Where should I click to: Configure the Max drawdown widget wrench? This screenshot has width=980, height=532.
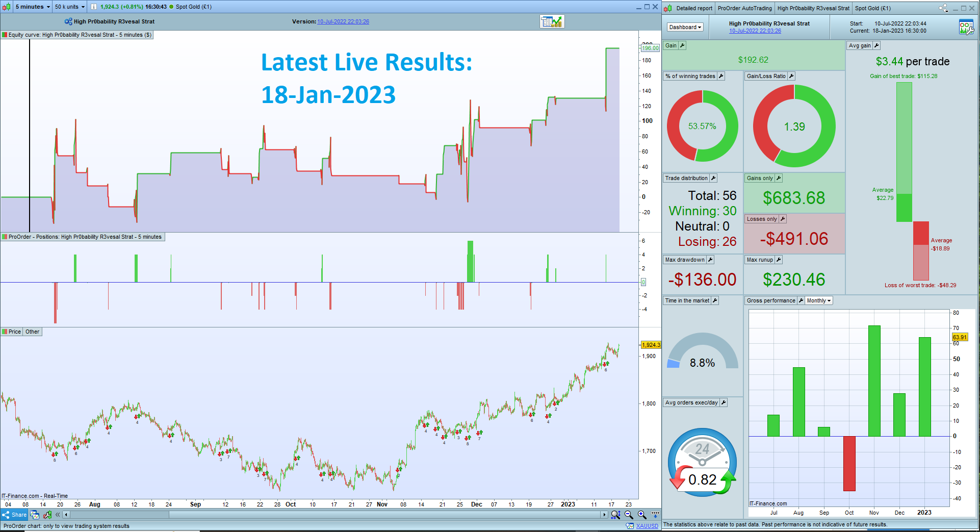pyautogui.click(x=710, y=260)
